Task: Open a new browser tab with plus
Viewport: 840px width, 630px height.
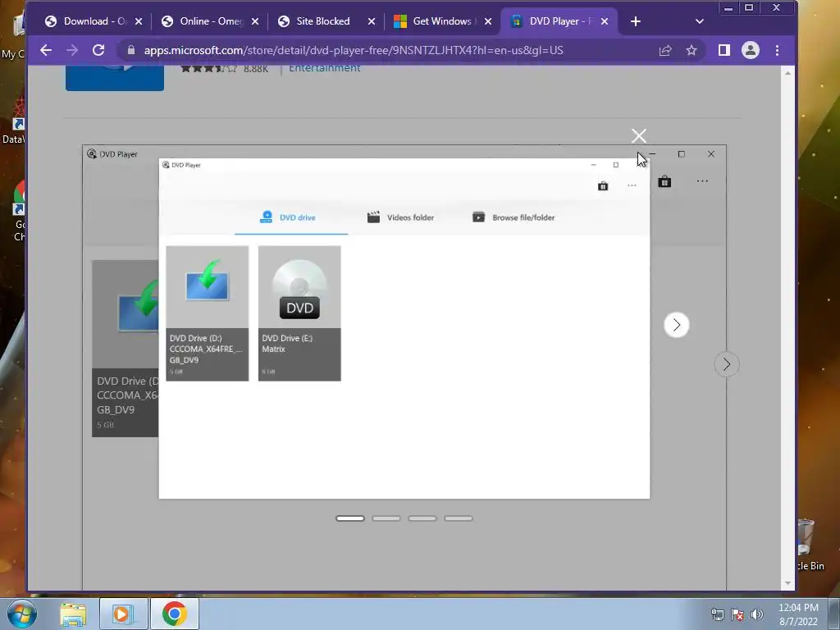Action: click(636, 21)
